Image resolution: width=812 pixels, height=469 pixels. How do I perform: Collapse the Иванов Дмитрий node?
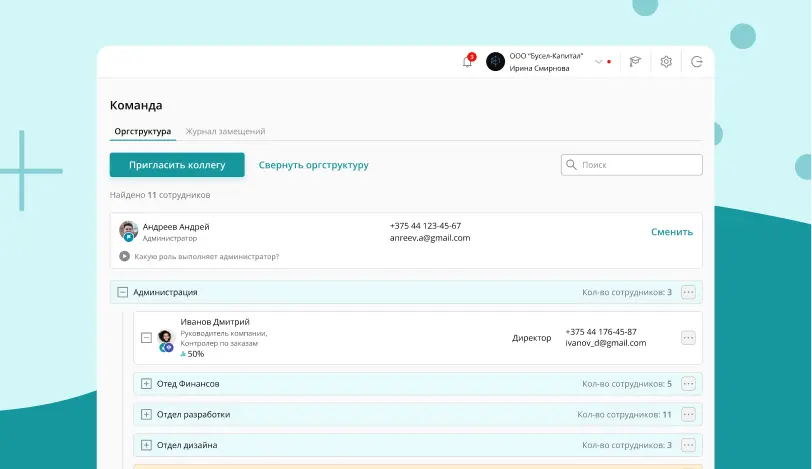pos(146,338)
